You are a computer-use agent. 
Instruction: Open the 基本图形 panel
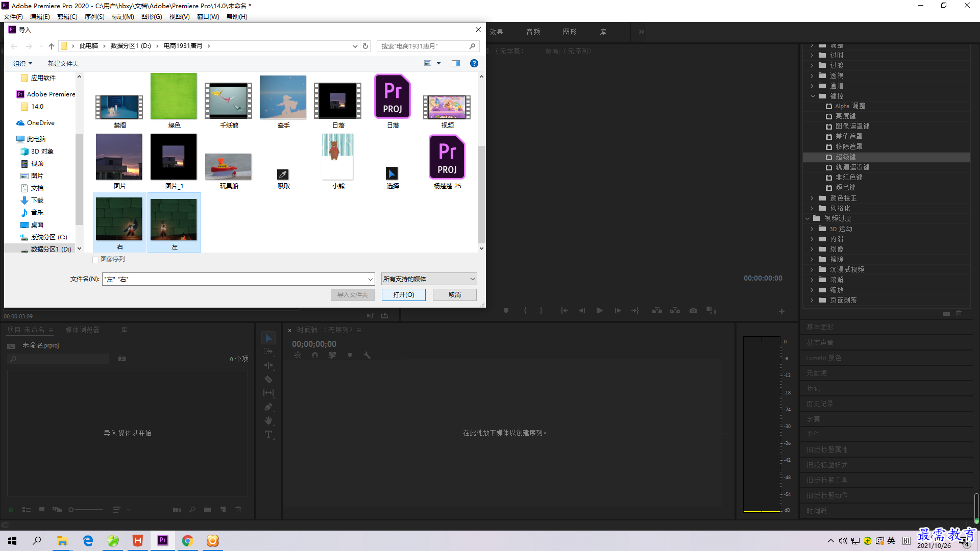[820, 327]
